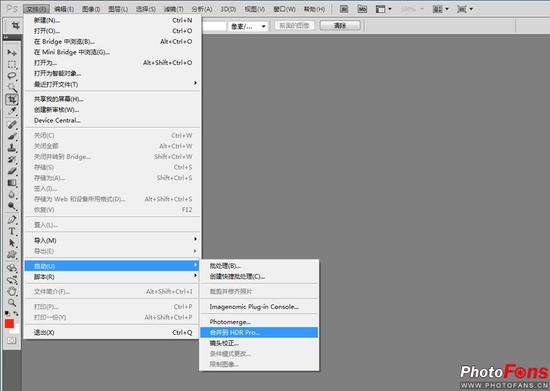Screen dimensions: 550x391
Task: Select the Clone Stamp tool
Action: pyautogui.click(x=12, y=148)
